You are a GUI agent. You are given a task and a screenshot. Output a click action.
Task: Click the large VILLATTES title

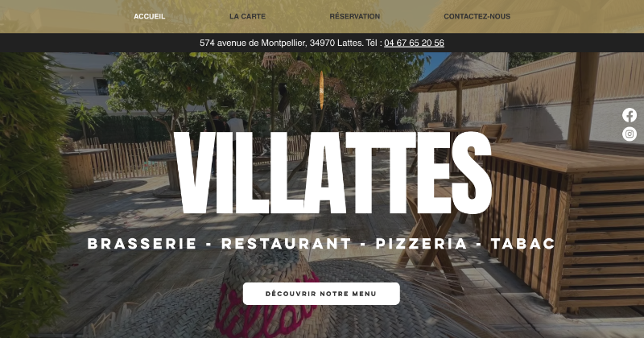coord(332,173)
